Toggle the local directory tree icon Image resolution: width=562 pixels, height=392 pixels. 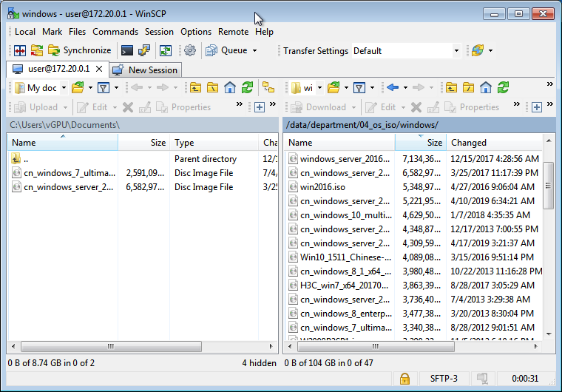pyautogui.click(x=268, y=88)
